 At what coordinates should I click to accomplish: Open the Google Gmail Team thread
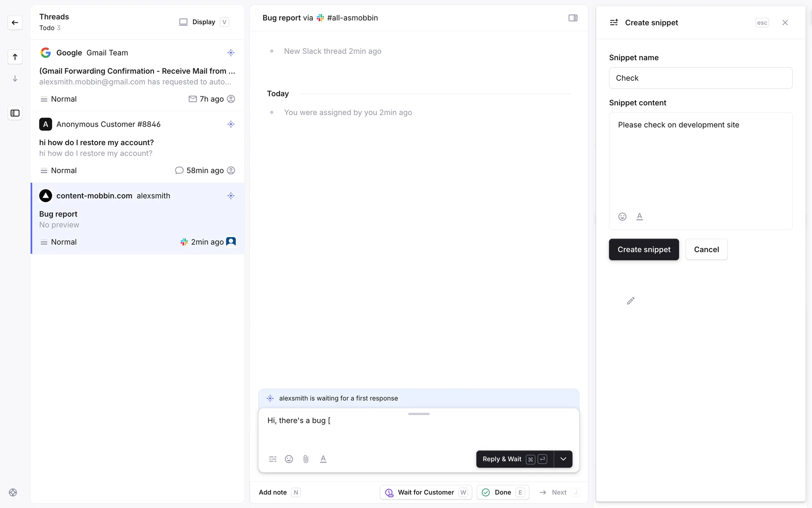point(137,75)
